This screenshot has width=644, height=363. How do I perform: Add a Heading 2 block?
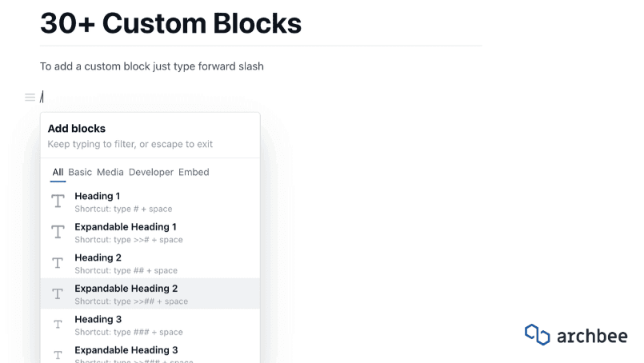pos(98,257)
